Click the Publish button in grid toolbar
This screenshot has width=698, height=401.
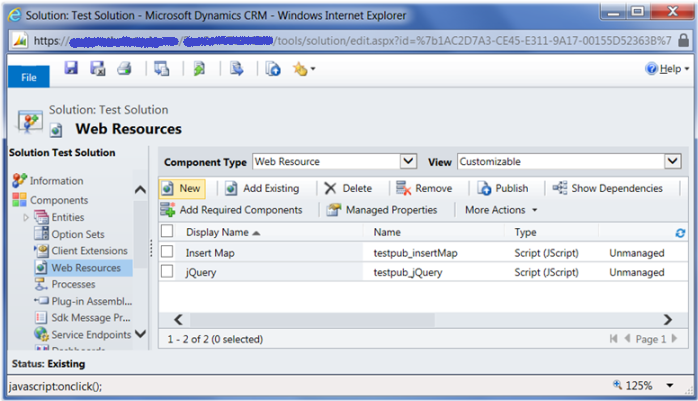click(503, 188)
